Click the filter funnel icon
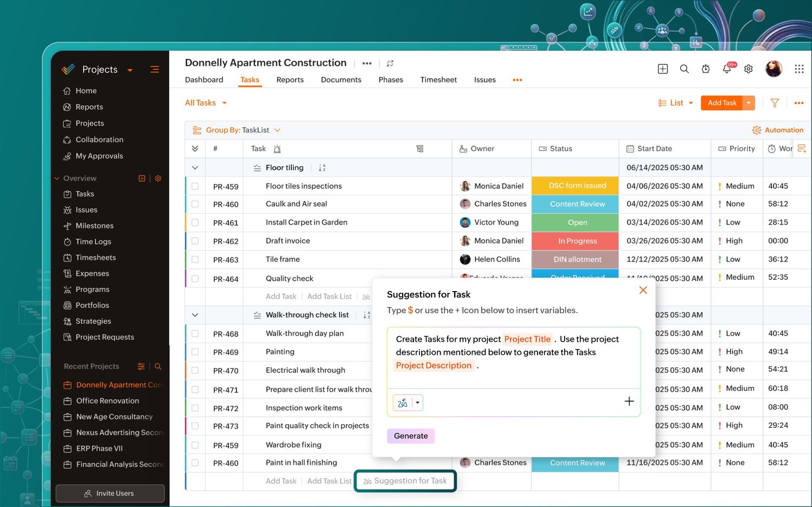Viewport: 812px width, 507px height. click(x=775, y=103)
